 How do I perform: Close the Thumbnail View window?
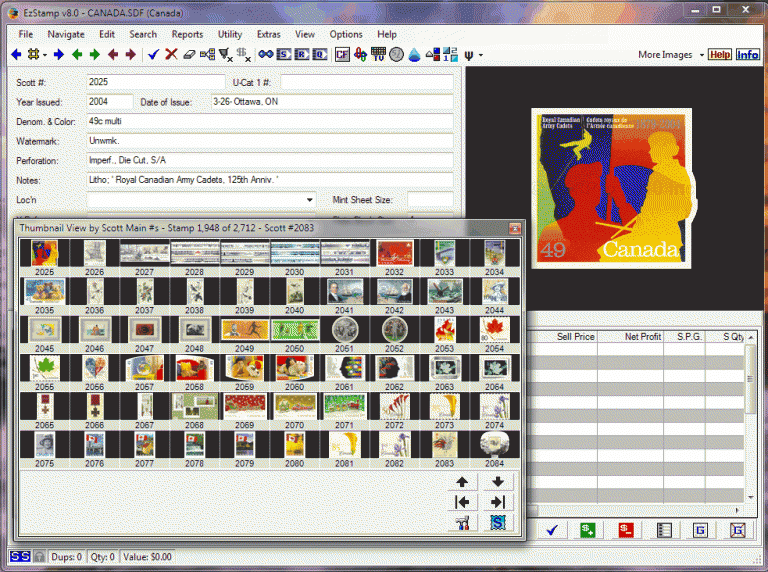tap(515, 228)
